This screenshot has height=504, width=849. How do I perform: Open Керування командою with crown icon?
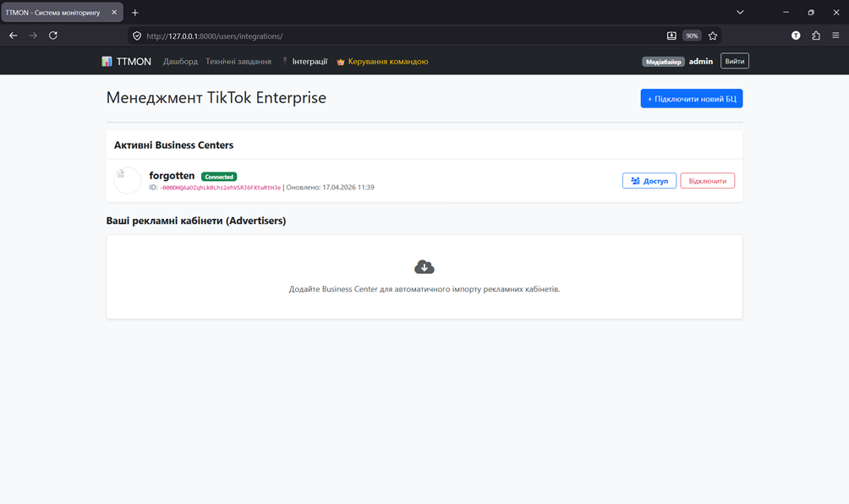click(382, 62)
